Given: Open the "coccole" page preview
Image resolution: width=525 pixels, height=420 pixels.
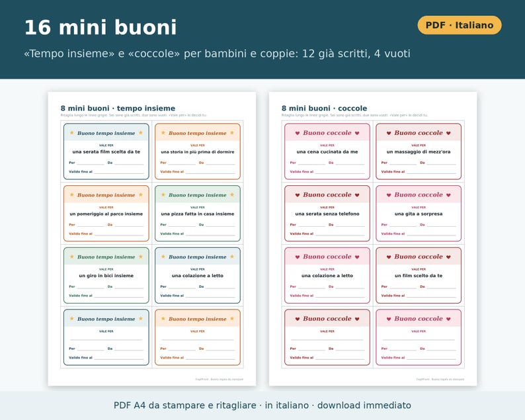Looking at the screenshot, I should coord(373,239).
